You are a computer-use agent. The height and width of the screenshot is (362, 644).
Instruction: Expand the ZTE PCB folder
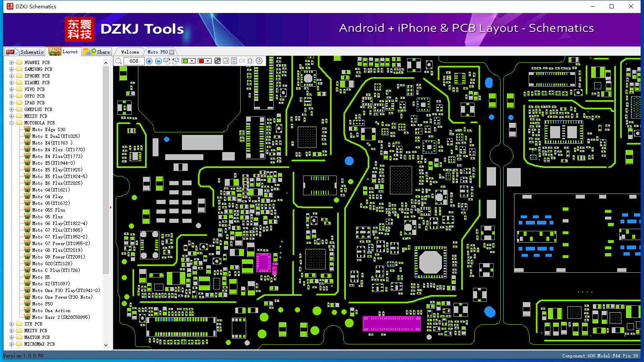[x=12, y=324]
